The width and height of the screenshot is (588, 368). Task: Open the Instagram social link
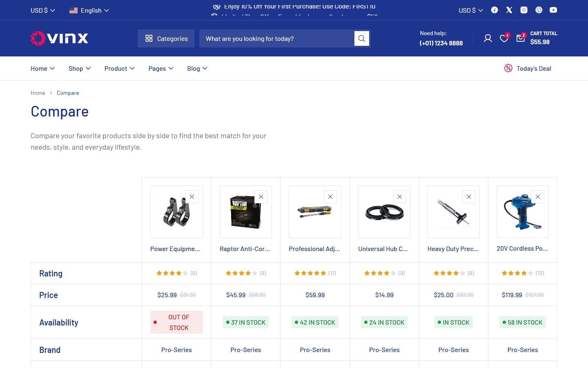click(x=524, y=10)
